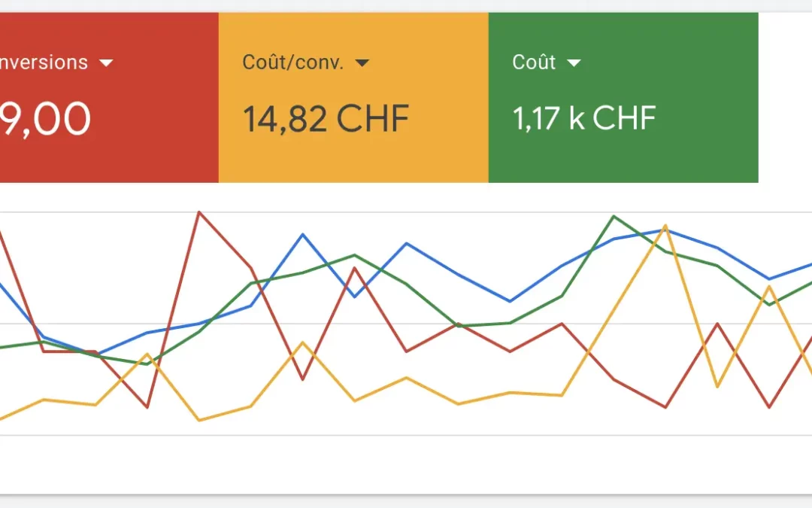Image resolution: width=812 pixels, height=508 pixels.
Task: Click the green line's highest peak
Action: click(x=614, y=216)
